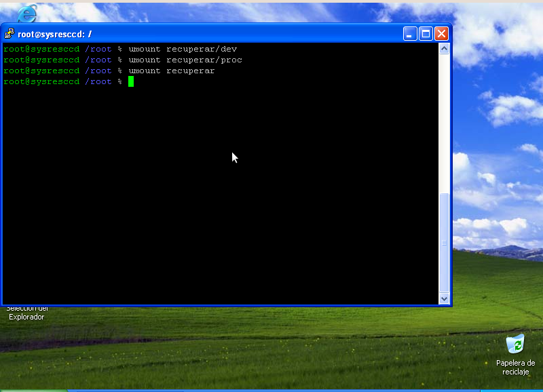The height and width of the screenshot is (392, 543).
Task: Click the 'root@sysresccd: /' title bar text
Action: click(55, 35)
